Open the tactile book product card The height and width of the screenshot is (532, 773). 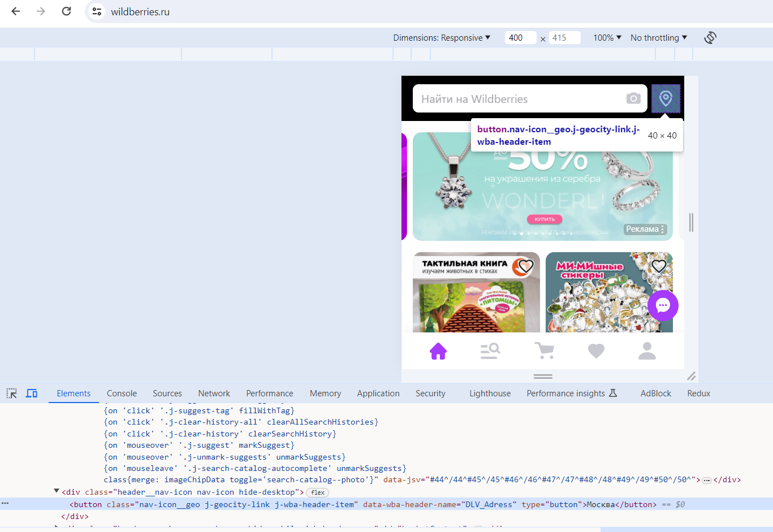[x=476, y=292]
